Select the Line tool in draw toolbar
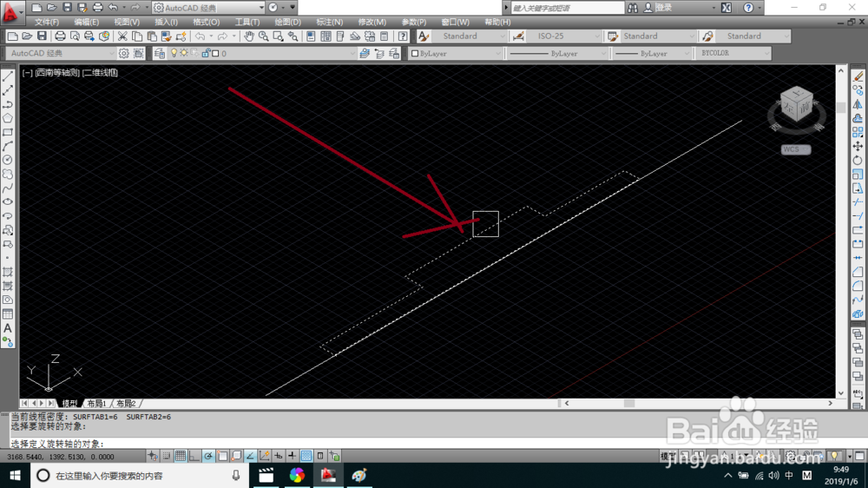The width and height of the screenshot is (868, 488). pyautogui.click(x=8, y=76)
